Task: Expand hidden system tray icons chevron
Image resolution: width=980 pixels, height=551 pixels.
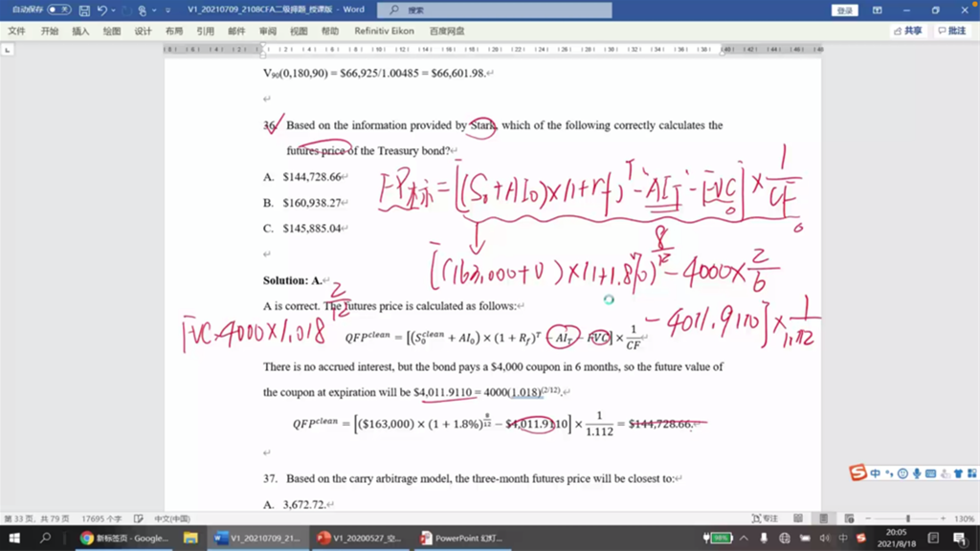Action: [x=744, y=538]
